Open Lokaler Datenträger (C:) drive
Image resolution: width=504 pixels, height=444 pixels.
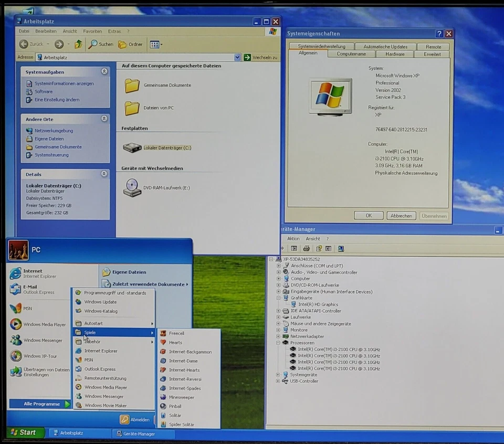tap(167, 148)
